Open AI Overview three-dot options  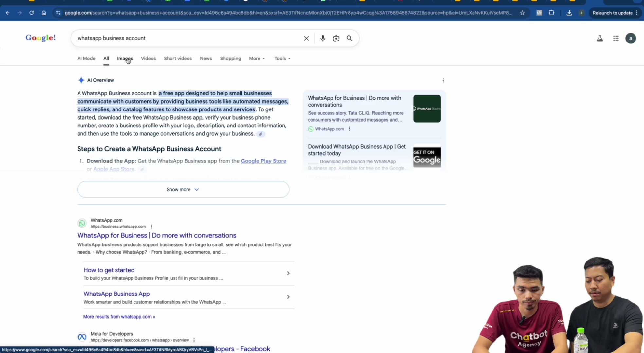coord(443,80)
